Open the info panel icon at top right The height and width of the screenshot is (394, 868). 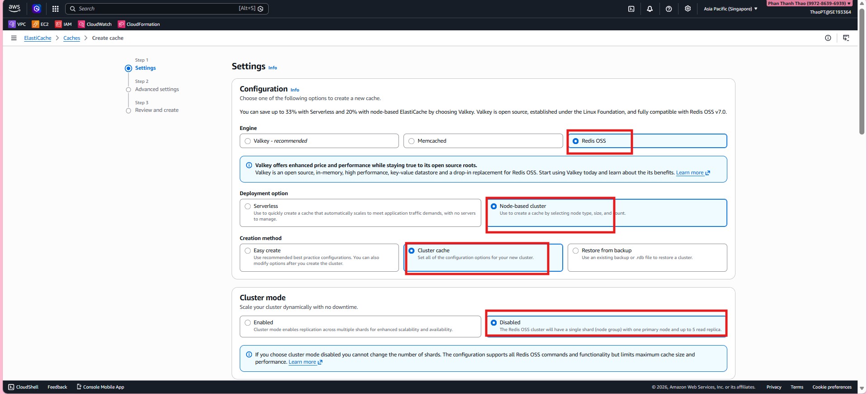[x=828, y=38]
